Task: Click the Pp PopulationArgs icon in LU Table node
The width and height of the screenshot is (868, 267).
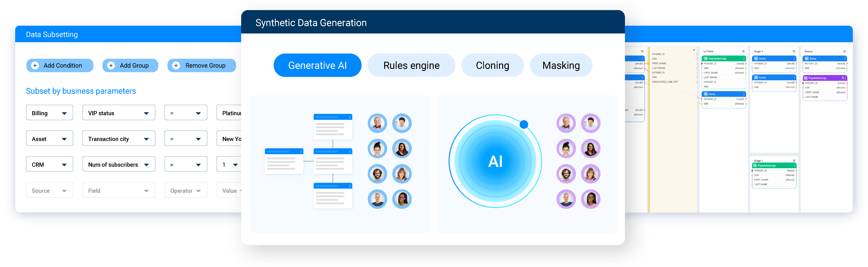Action: (706, 59)
